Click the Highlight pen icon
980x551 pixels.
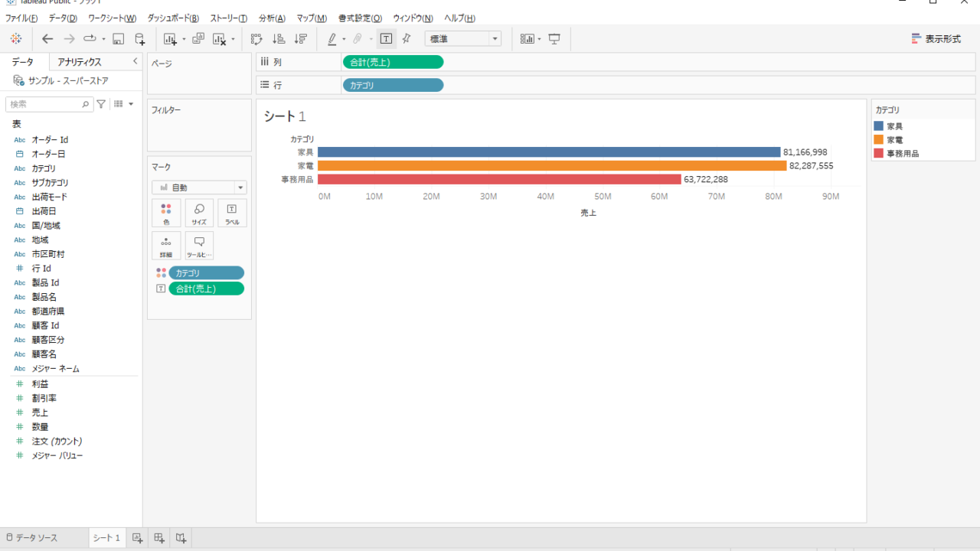tap(332, 38)
